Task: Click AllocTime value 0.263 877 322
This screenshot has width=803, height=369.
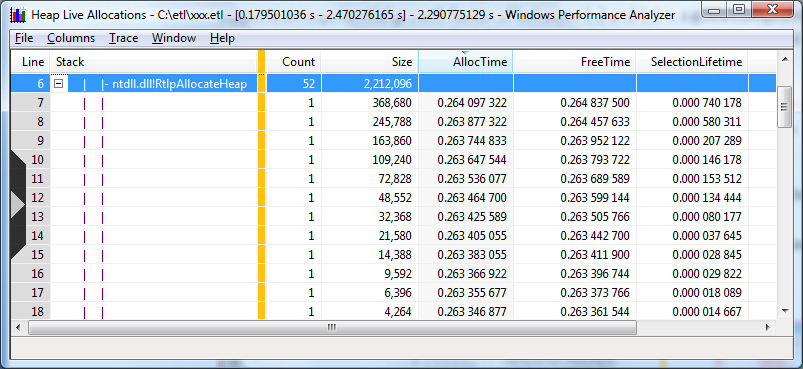Action: (x=472, y=122)
